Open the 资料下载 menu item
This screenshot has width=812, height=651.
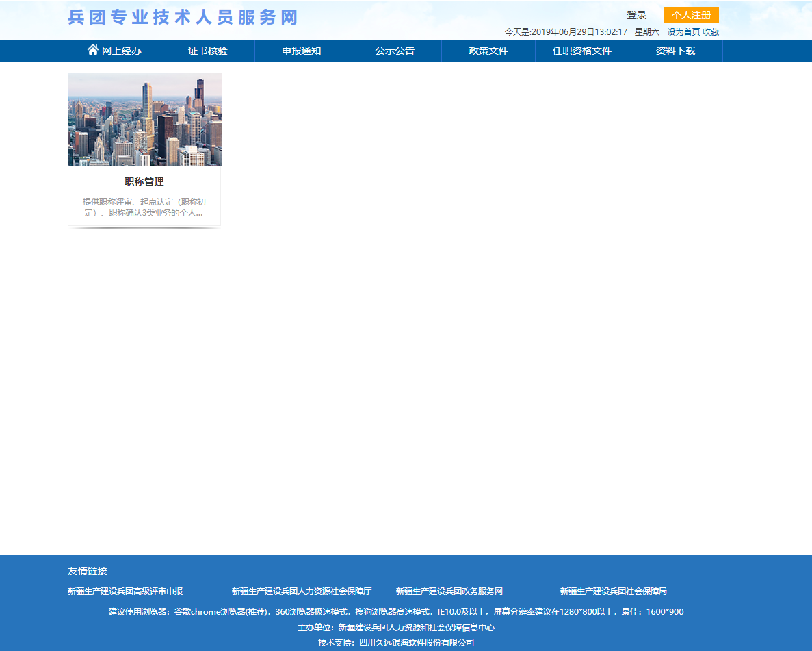pyautogui.click(x=675, y=51)
